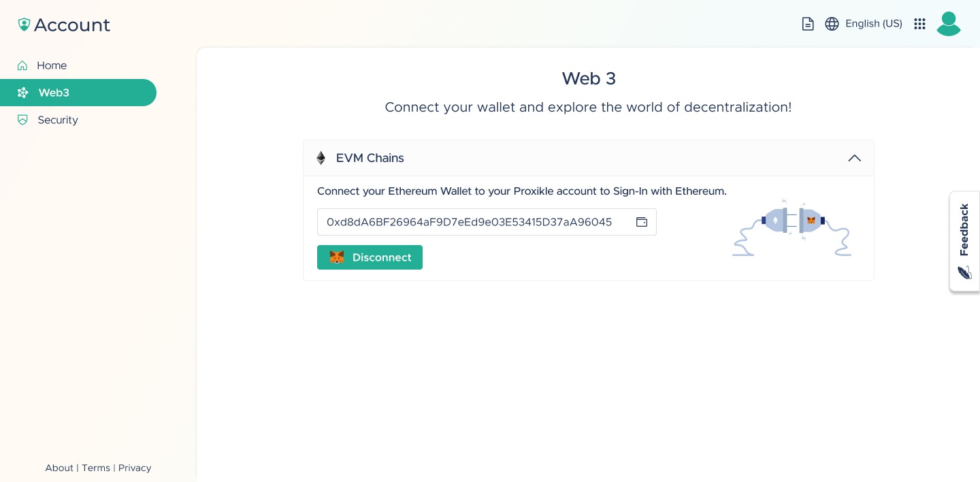Click the Home house icon in sidebar
980x482 pixels.
(22, 65)
